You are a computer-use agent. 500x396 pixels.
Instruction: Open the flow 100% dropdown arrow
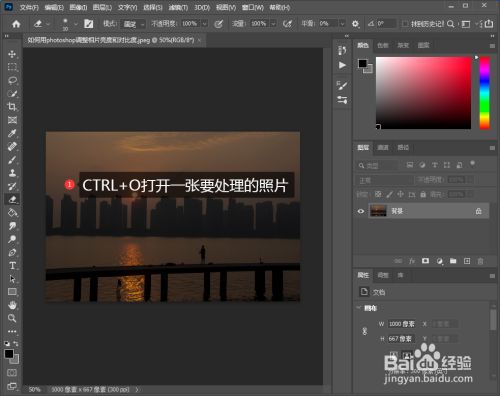(x=273, y=24)
